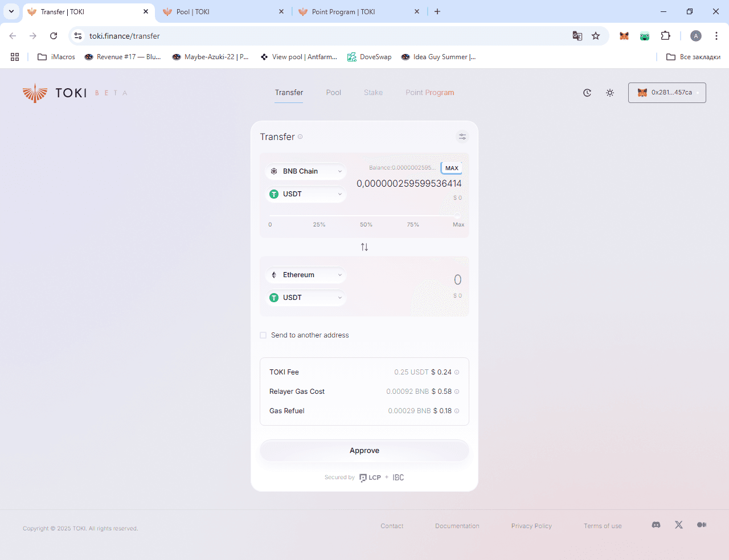This screenshot has height=560, width=729.
Task: Open wallet 0x281...457ca dropdown
Action: click(x=667, y=93)
